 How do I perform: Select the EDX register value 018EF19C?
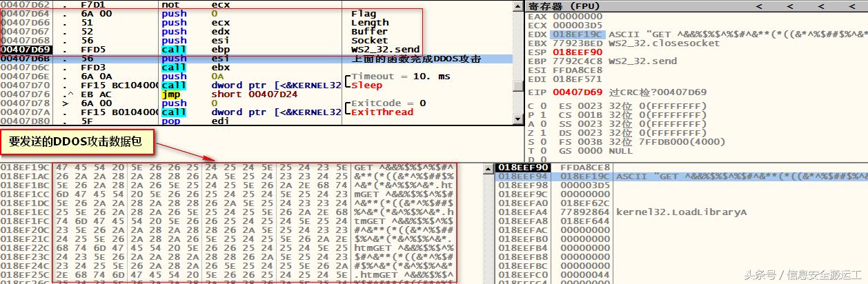(577, 34)
